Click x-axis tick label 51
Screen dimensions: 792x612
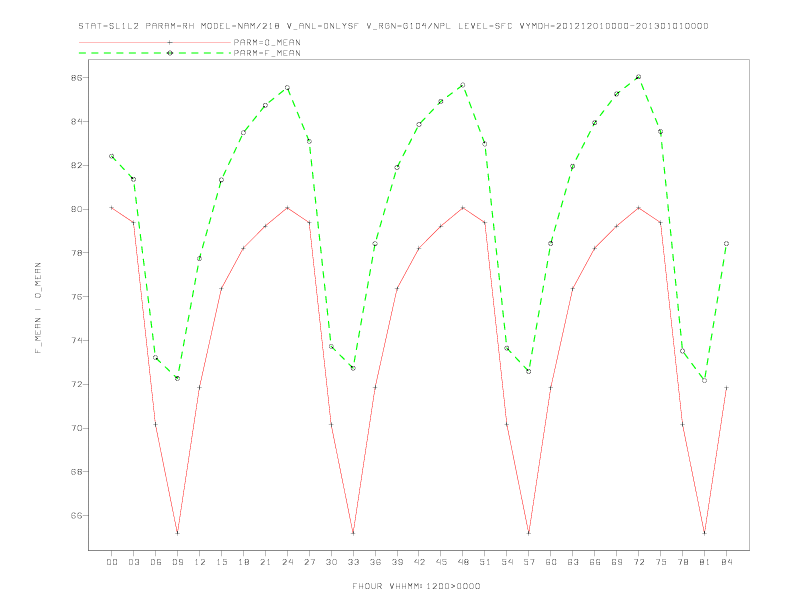[485, 562]
